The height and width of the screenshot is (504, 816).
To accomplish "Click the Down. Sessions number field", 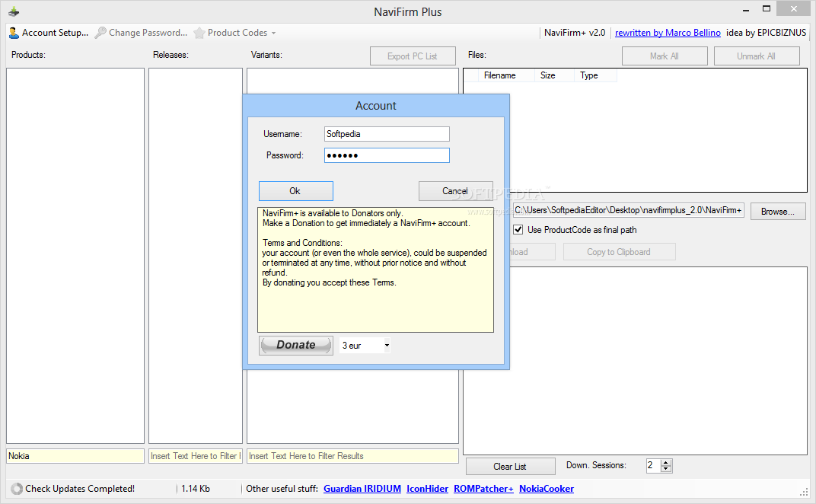I will click(653, 465).
